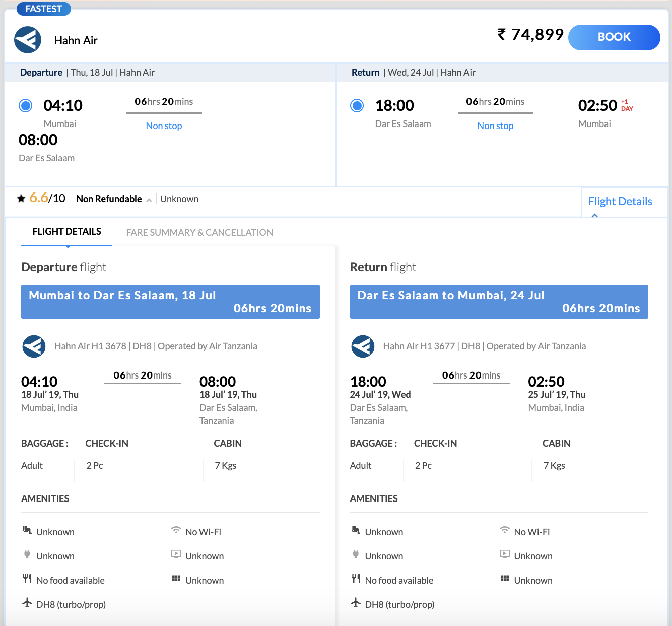This screenshot has width=672, height=626.
Task: Open the Flight Details tab
Action: [x=66, y=232]
